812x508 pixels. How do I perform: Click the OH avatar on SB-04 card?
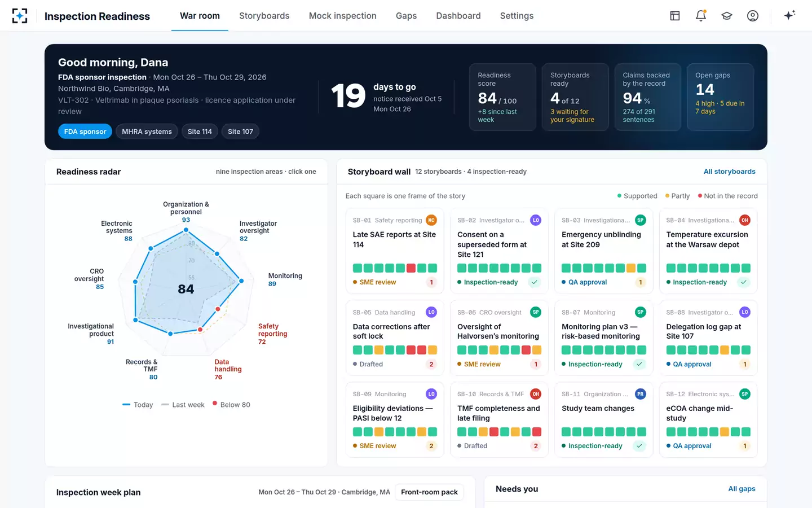745,220
